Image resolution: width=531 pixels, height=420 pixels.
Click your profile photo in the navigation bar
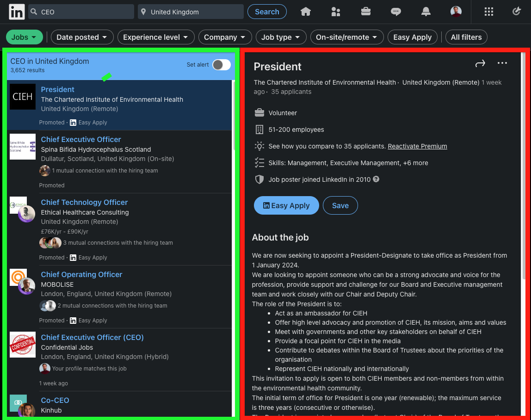(456, 11)
